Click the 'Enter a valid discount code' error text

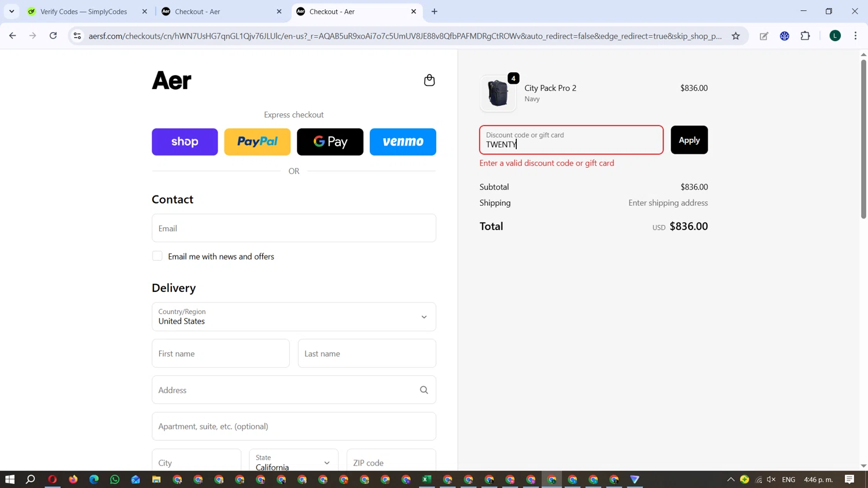coord(547,163)
